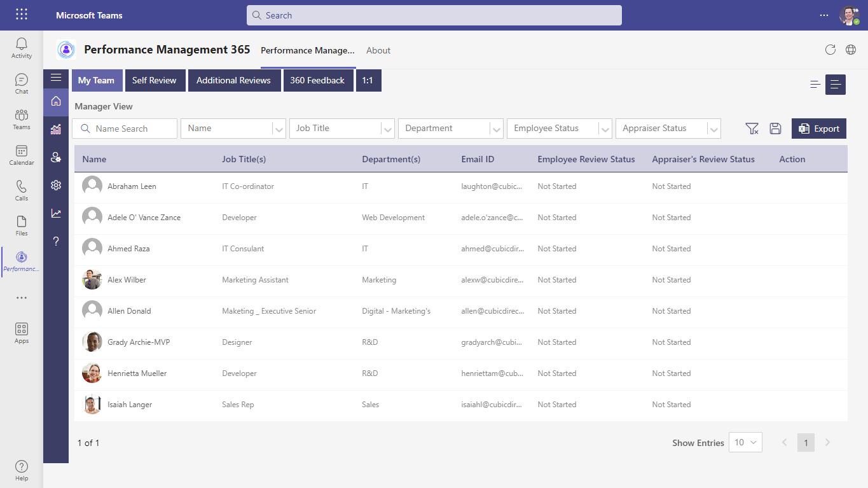Clear applied filters with the filter-x icon
Screen dimensions: 868x488
752,128
